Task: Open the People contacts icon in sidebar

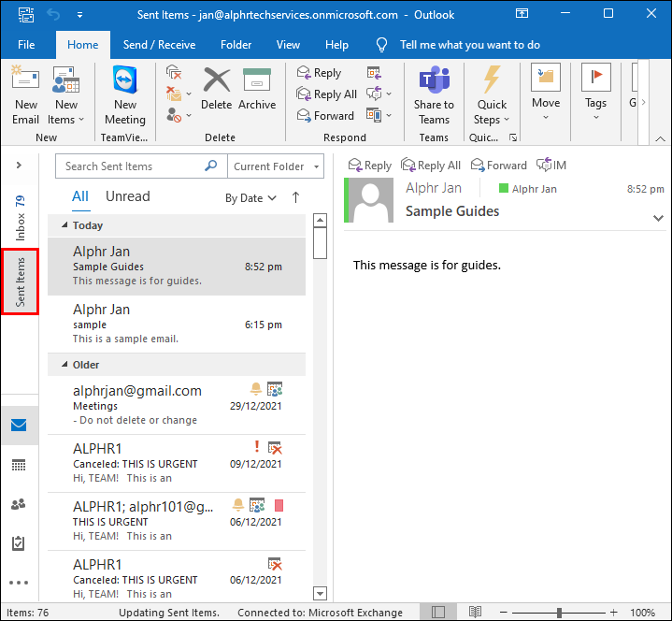Action: 19,504
